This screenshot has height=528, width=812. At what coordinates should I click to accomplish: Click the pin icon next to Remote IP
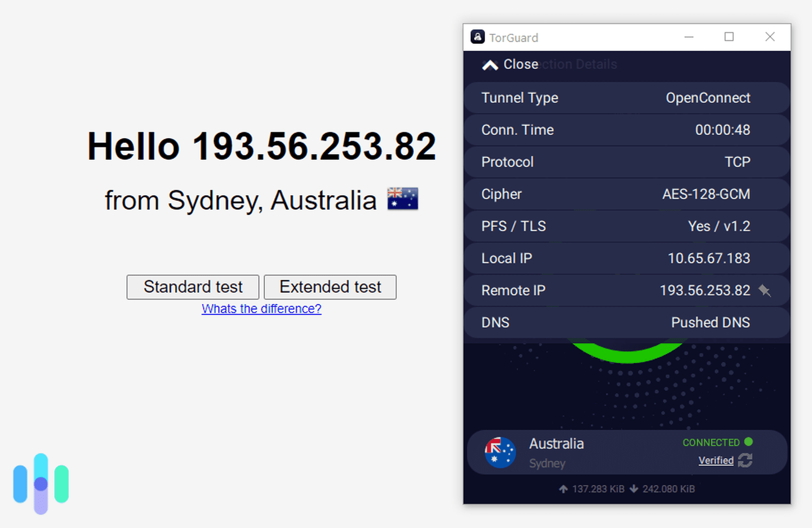coord(765,290)
